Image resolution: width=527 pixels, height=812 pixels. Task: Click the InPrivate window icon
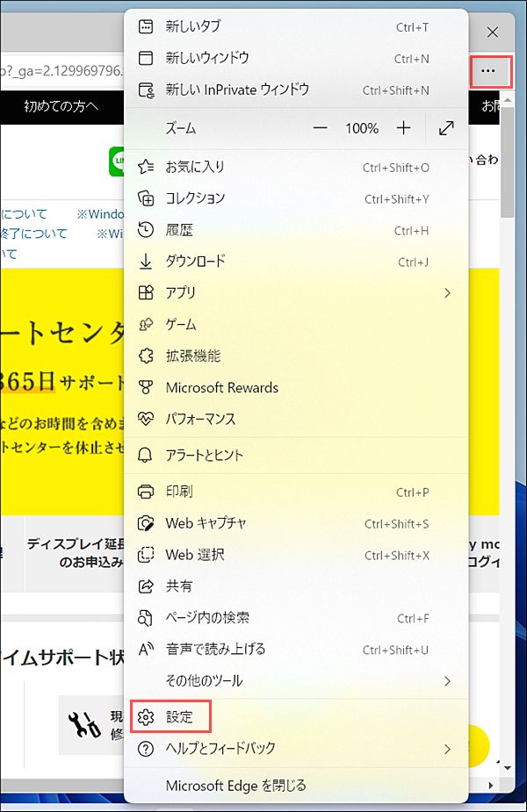pos(146,90)
